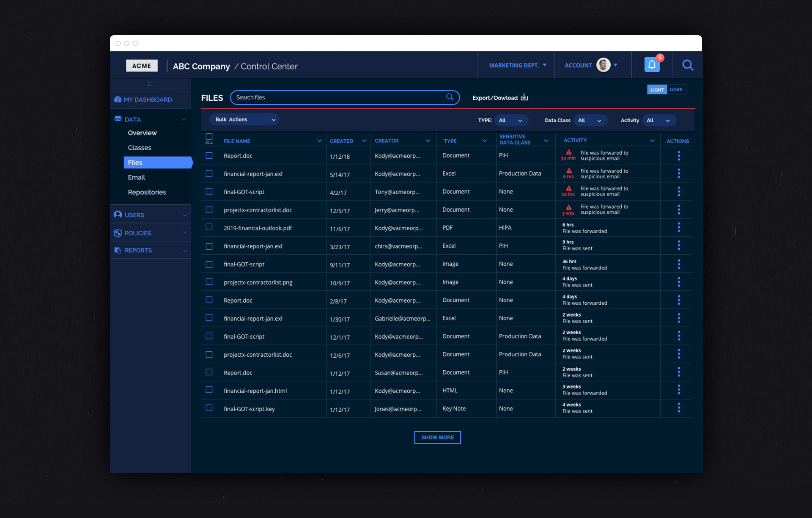The height and width of the screenshot is (518, 812).
Task: Open the Marketing Dept. dropdown
Action: [518, 65]
